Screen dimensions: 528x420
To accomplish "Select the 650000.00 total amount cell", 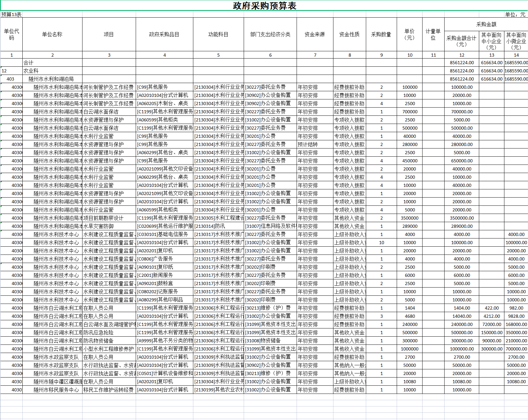I will click(x=462, y=161).
